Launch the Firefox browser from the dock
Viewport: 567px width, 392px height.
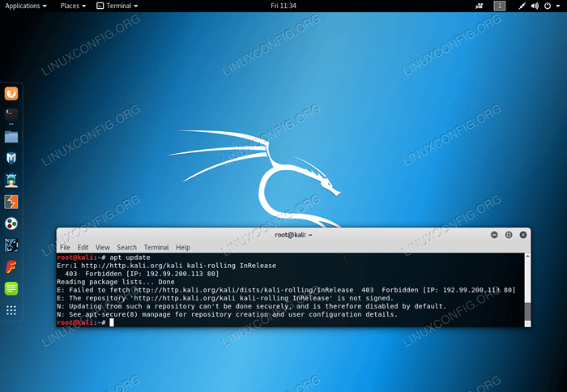pyautogui.click(x=11, y=94)
